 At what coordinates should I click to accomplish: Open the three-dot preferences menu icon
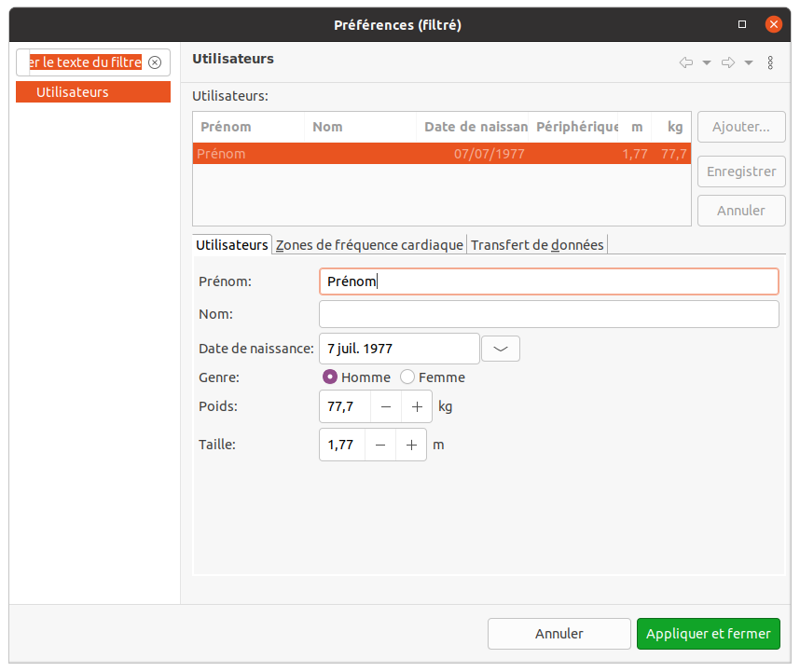click(x=770, y=62)
